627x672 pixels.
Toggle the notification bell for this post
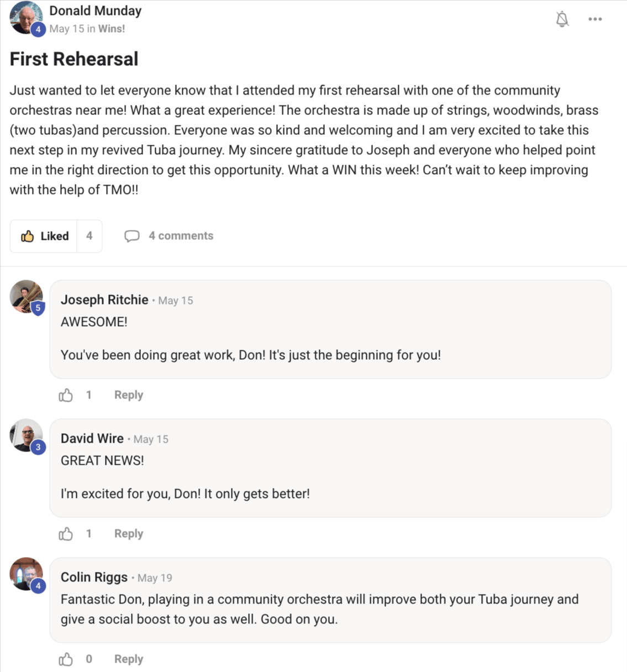(x=562, y=19)
